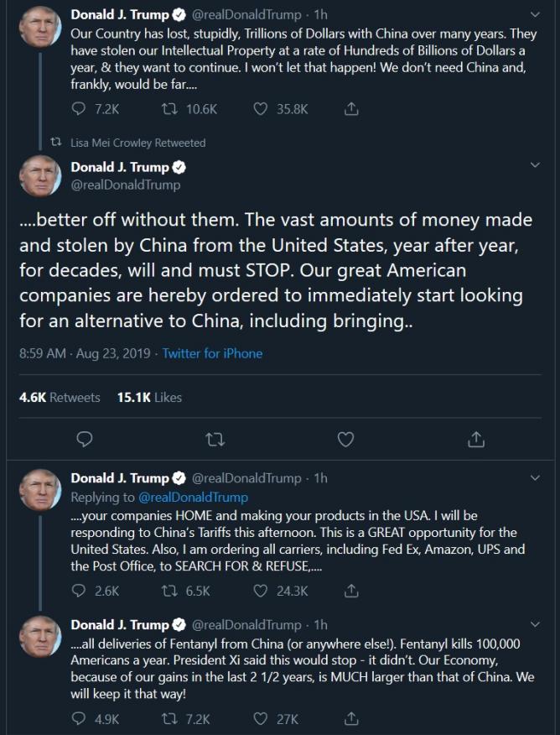
Task: Expand the chevron menu on the main tweet
Action: click(x=536, y=166)
